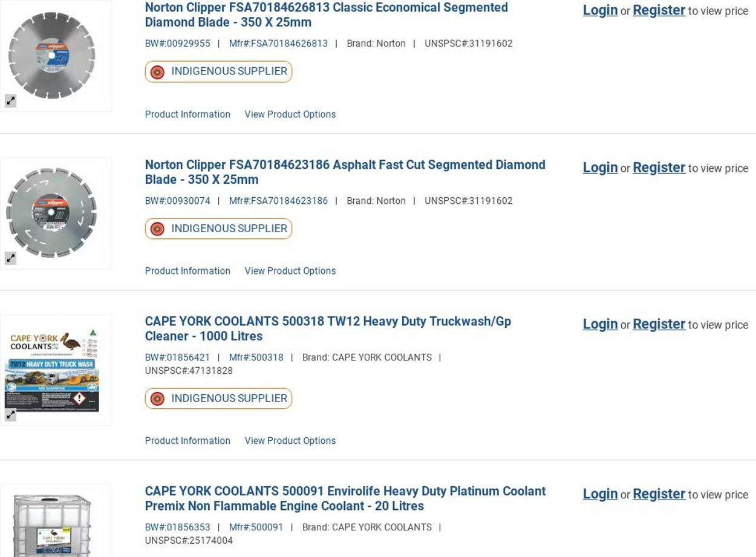Viewport: 756px width, 557px height.
Task: Click Indigenous Supplier icon on Classic Economical blade
Action: point(157,72)
